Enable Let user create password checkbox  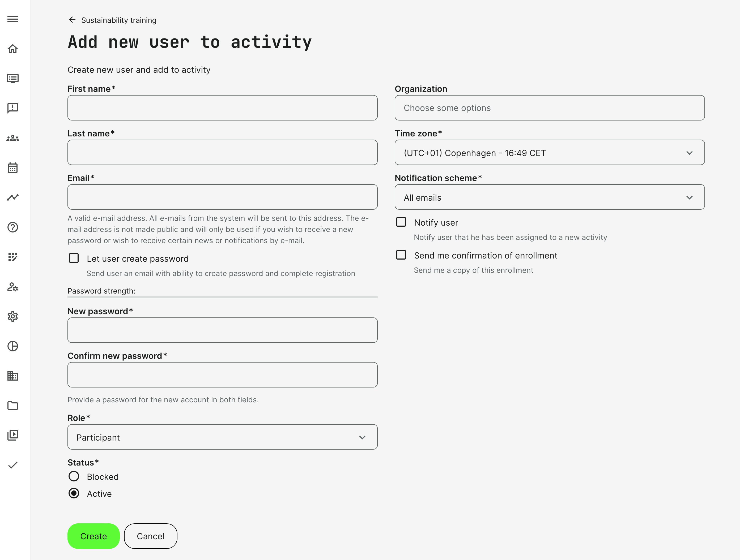click(x=74, y=258)
